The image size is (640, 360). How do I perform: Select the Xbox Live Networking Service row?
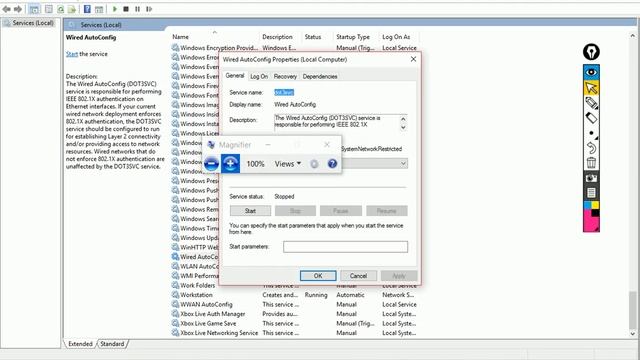pyautogui.click(x=295, y=333)
